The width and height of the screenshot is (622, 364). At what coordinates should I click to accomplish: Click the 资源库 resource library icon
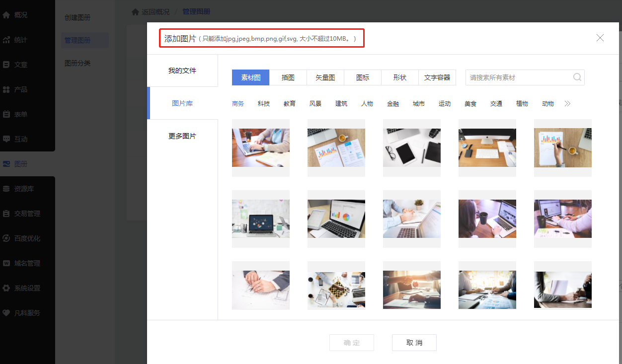point(6,189)
